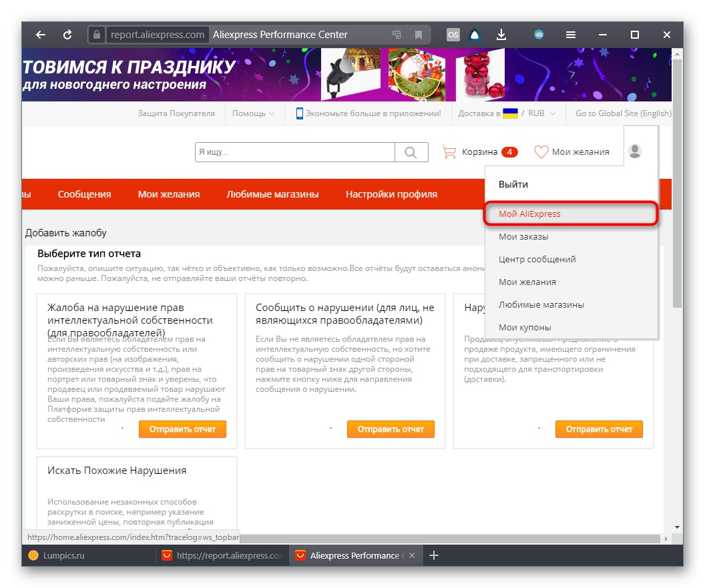
Task: Click the downloads icon in the browser toolbar
Action: (x=501, y=34)
